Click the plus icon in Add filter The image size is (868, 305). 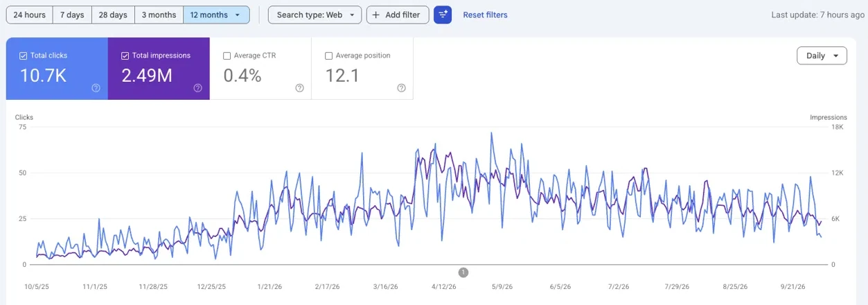(376, 15)
